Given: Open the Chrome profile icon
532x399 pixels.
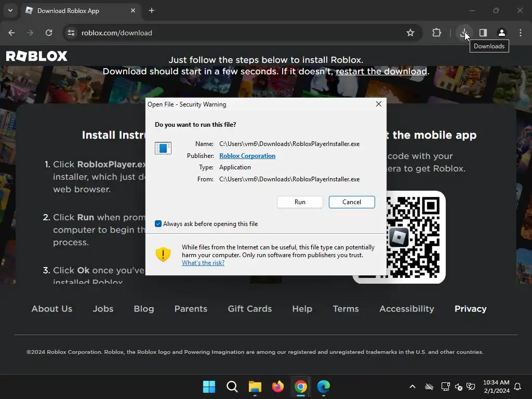Looking at the screenshot, I should pos(501,33).
